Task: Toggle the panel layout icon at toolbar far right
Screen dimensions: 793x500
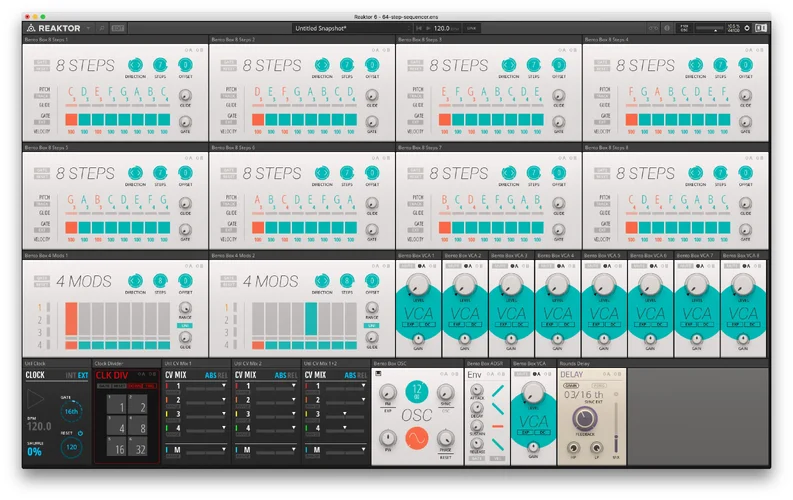Action: pyautogui.click(x=761, y=28)
